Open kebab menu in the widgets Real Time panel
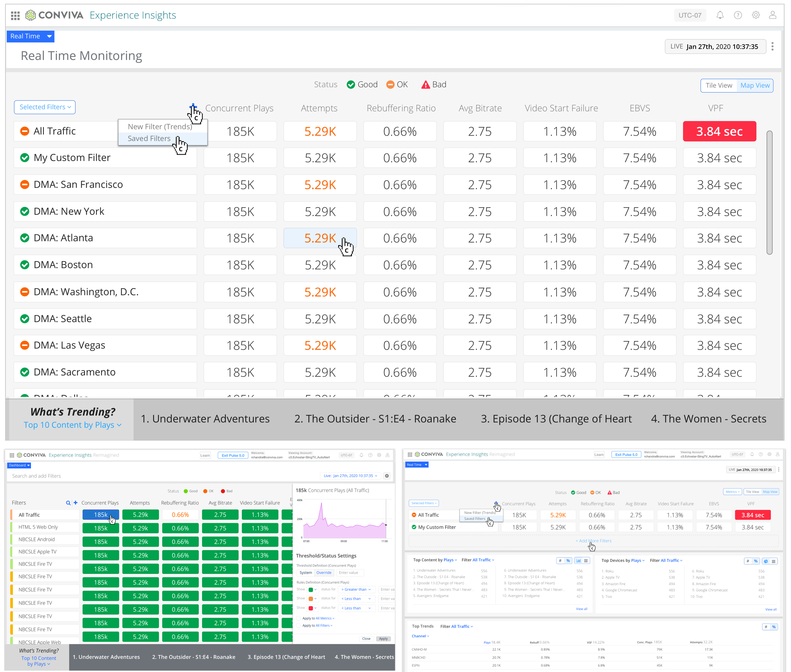The height and width of the screenshot is (672, 791). coord(778,470)
